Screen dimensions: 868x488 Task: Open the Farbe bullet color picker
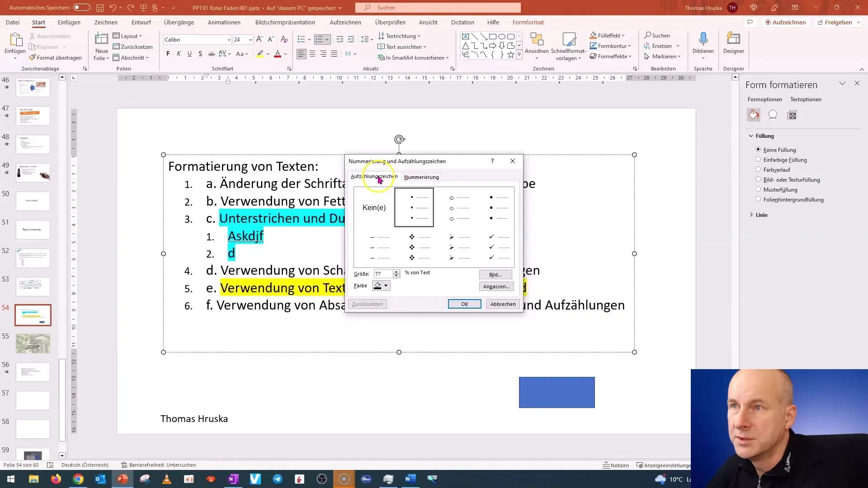point(381,286)
